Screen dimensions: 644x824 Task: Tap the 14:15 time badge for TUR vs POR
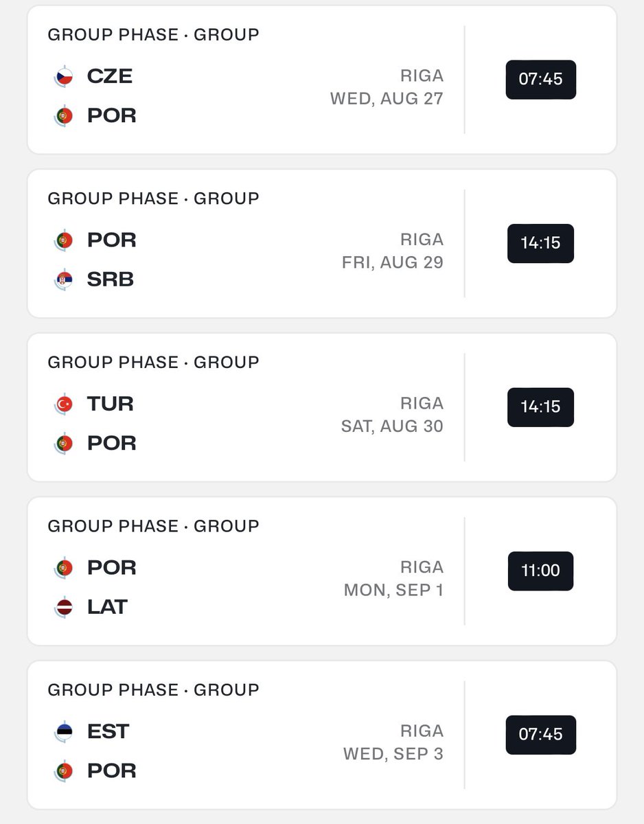tap(541, 407)
